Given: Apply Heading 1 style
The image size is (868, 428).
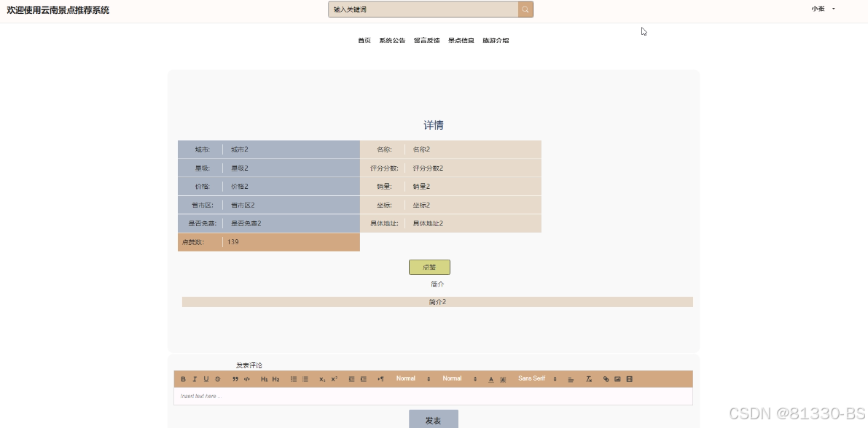Looking at the screenshot, I should 264,379.
